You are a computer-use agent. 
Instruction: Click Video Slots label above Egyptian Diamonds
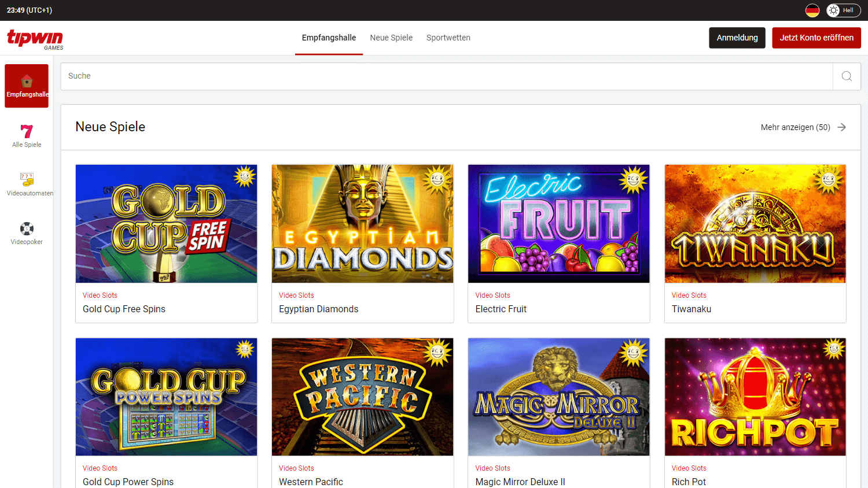tap(296, 295)
